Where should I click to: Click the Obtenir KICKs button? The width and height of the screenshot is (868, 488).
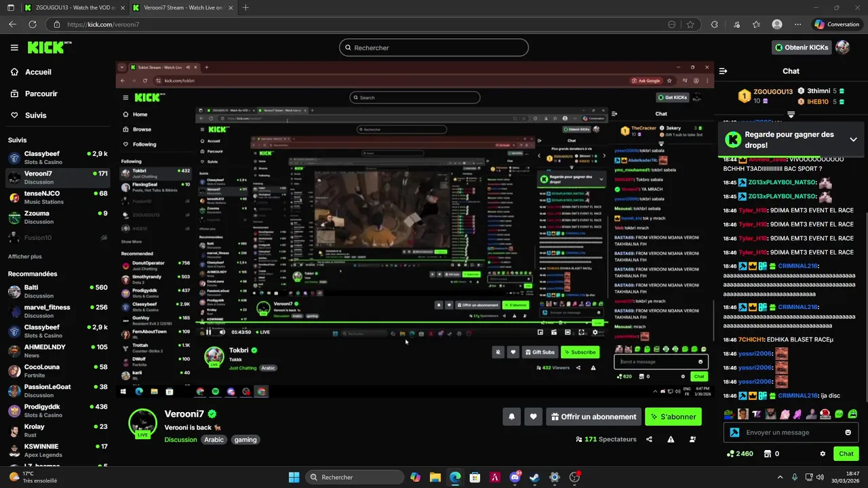point(802,47)
